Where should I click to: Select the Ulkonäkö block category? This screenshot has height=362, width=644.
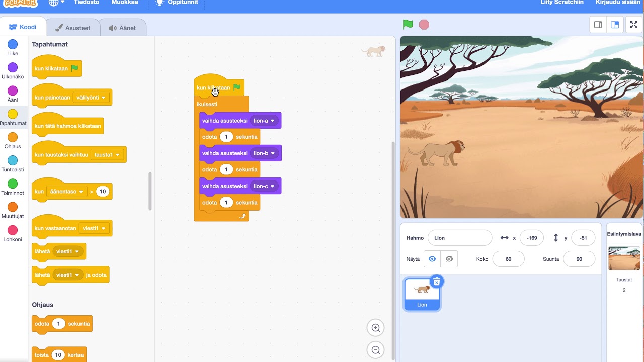(13, 71)
